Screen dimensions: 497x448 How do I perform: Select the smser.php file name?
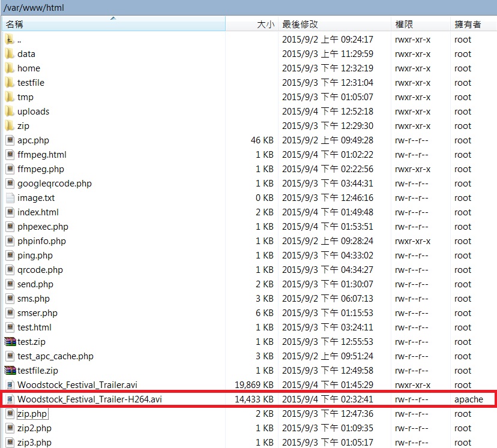click(x=37, y=313)
